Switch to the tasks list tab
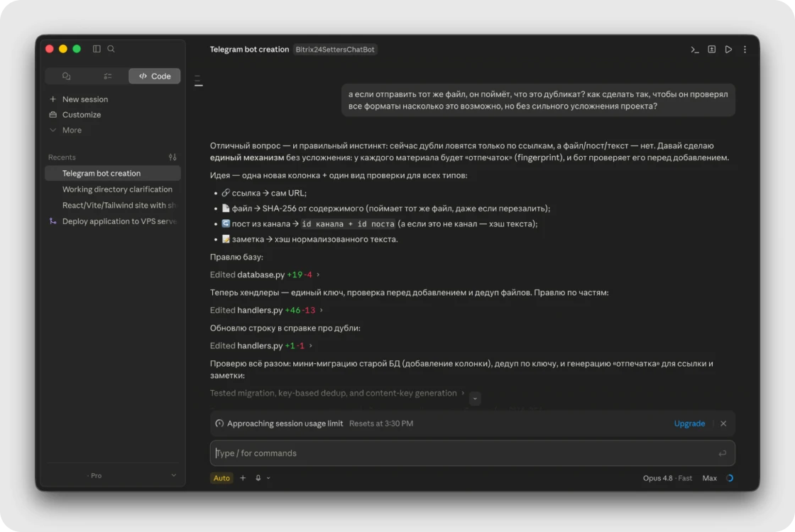 click(107, 76)
